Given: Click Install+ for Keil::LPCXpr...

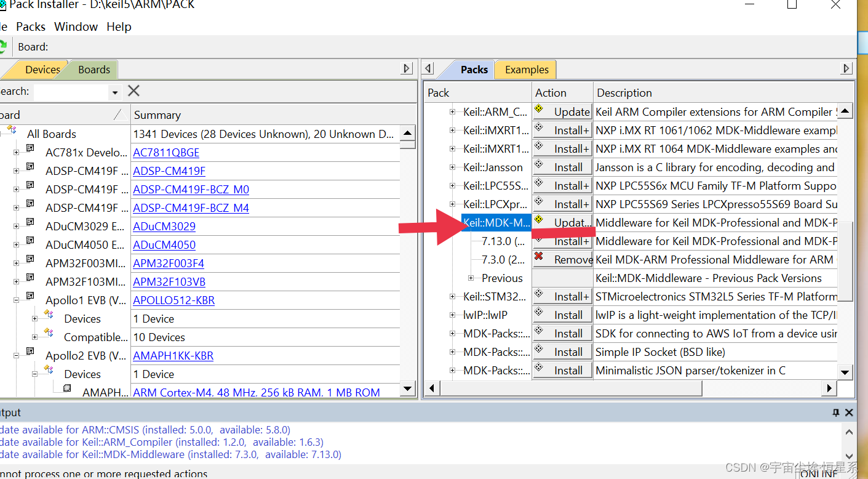Looking at the screenshot, I should (562, 204).
